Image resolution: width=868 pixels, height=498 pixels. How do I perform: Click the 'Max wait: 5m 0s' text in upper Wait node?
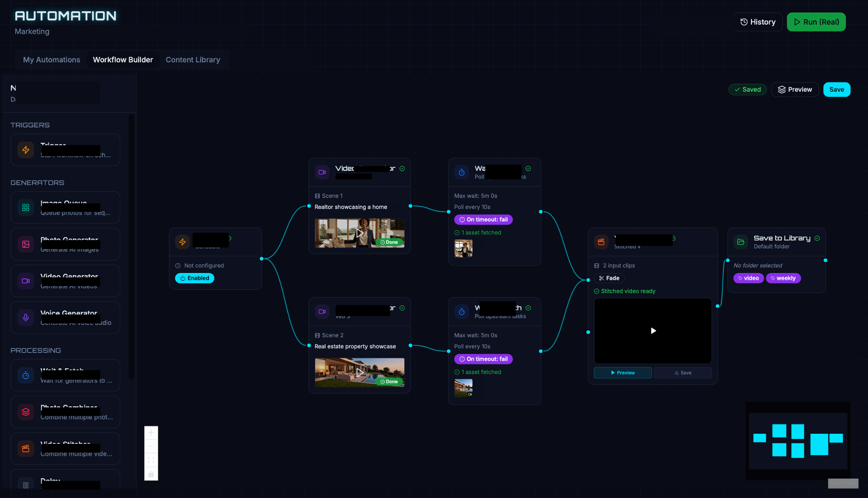(x=475, y=196)
